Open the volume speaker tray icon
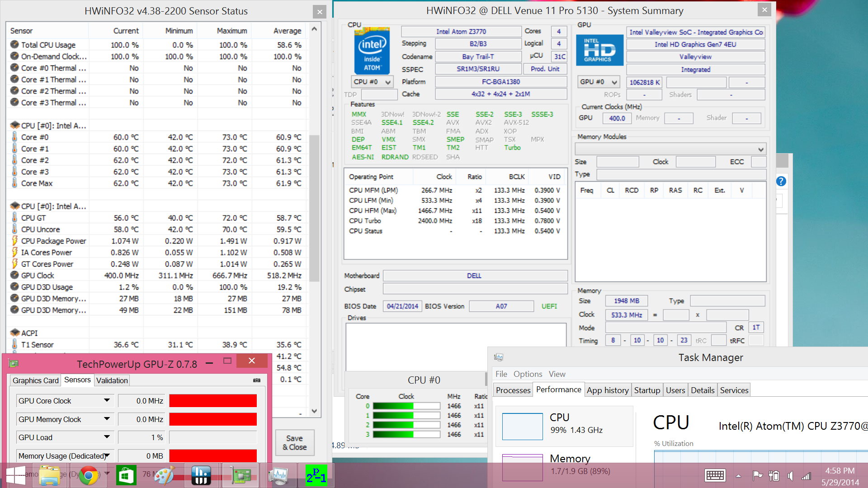Viewport: 868px width, 488px height. pos(790,475)
